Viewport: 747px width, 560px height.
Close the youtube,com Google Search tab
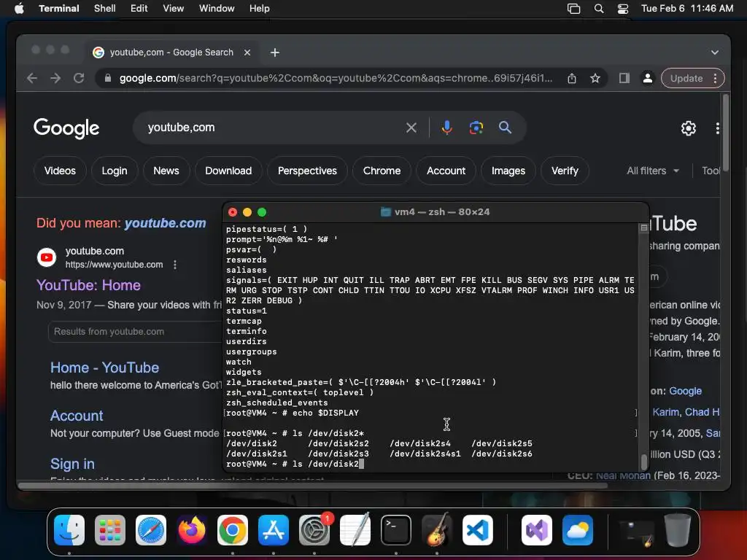[x=247, y=52]
